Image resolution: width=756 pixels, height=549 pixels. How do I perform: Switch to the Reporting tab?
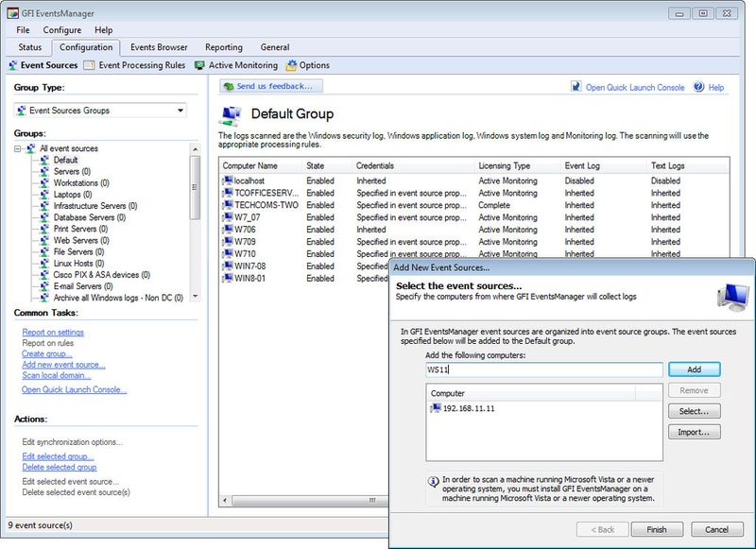pyautogui.click(x=224, y=47)
